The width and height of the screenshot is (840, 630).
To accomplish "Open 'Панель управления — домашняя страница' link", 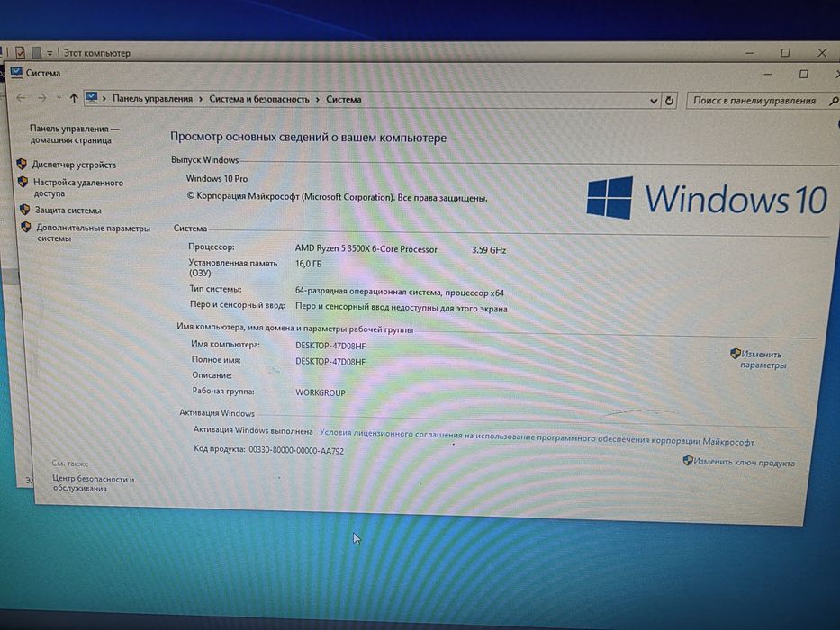I will 74,134.
